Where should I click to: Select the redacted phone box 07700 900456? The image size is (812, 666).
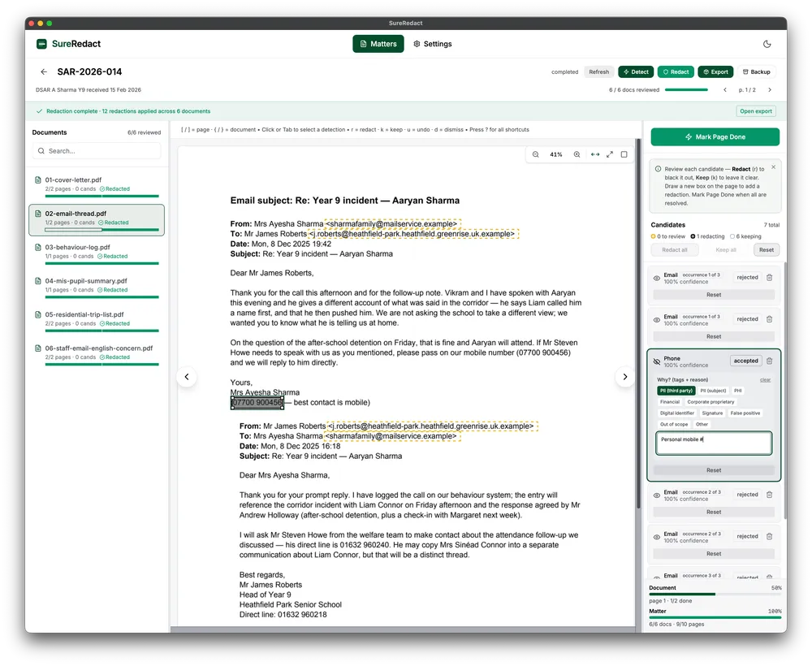tap(257, 403)
